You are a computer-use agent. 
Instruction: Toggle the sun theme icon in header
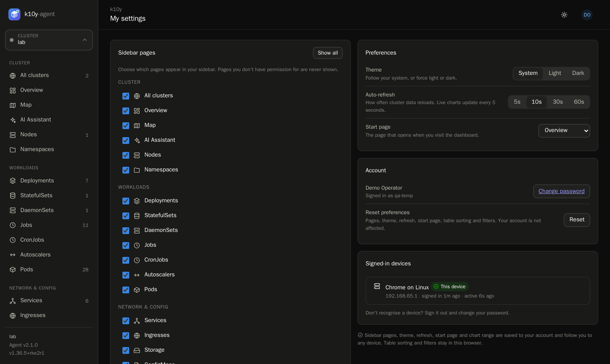564,15
